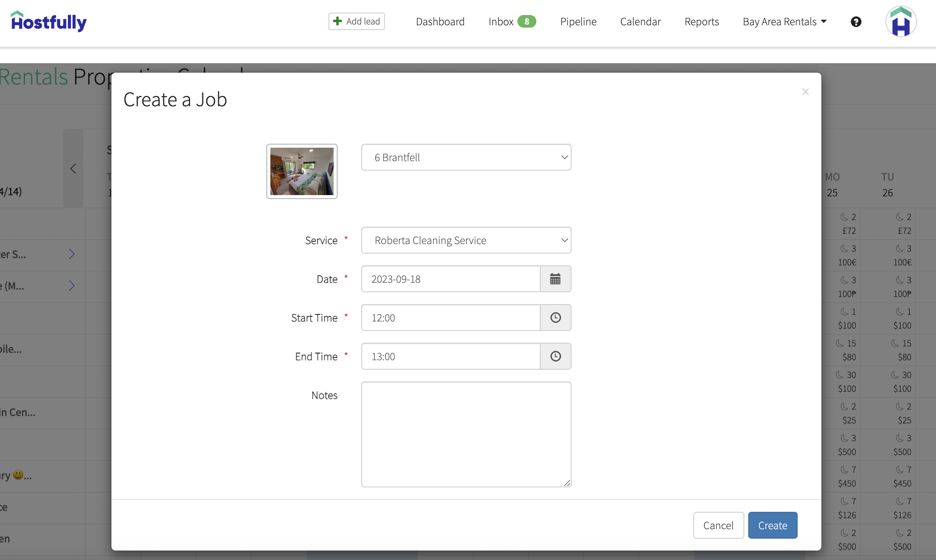Go to the Reports page

[x=702, y=21]
